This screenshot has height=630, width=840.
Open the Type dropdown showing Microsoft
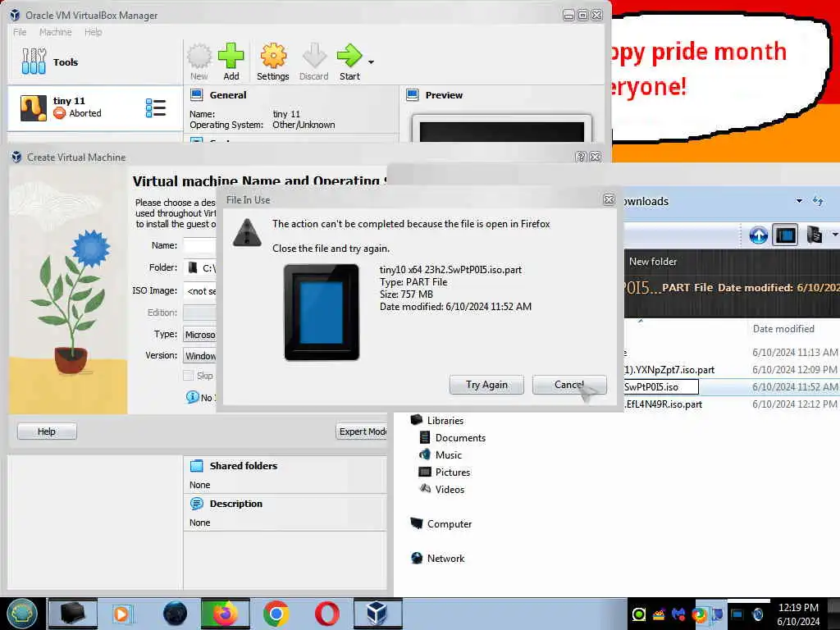coord(200,335)
